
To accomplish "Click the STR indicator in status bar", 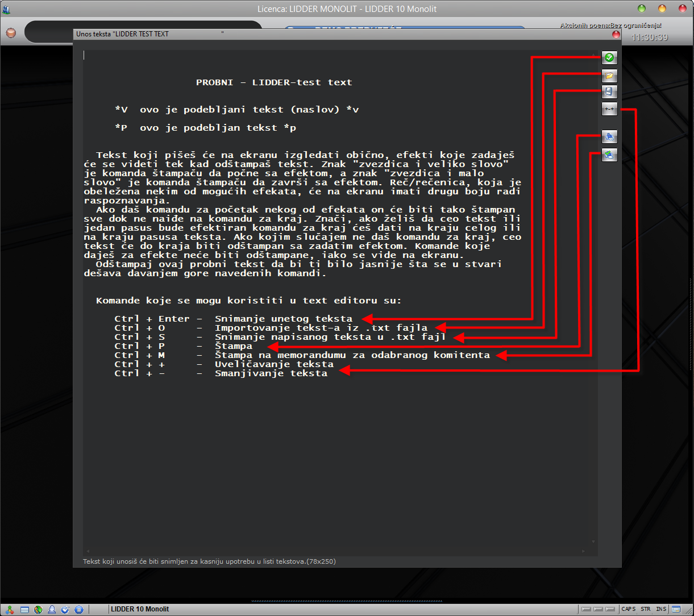I will [x=646, y=609].
